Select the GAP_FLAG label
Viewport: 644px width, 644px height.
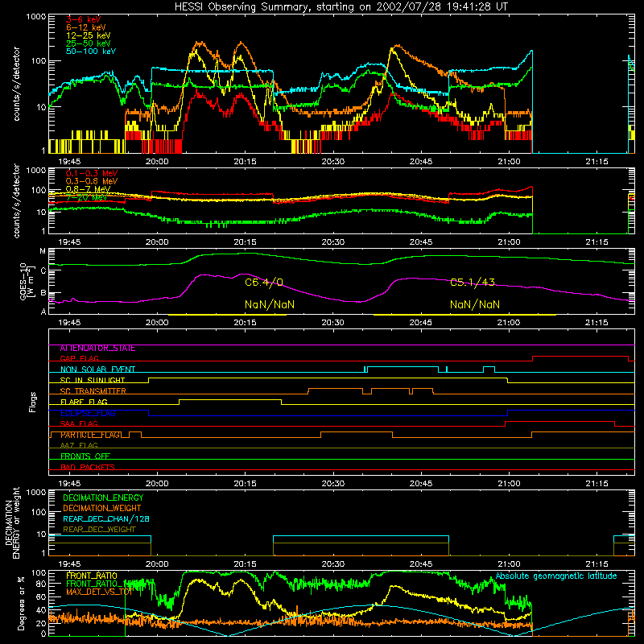[79, 358]
